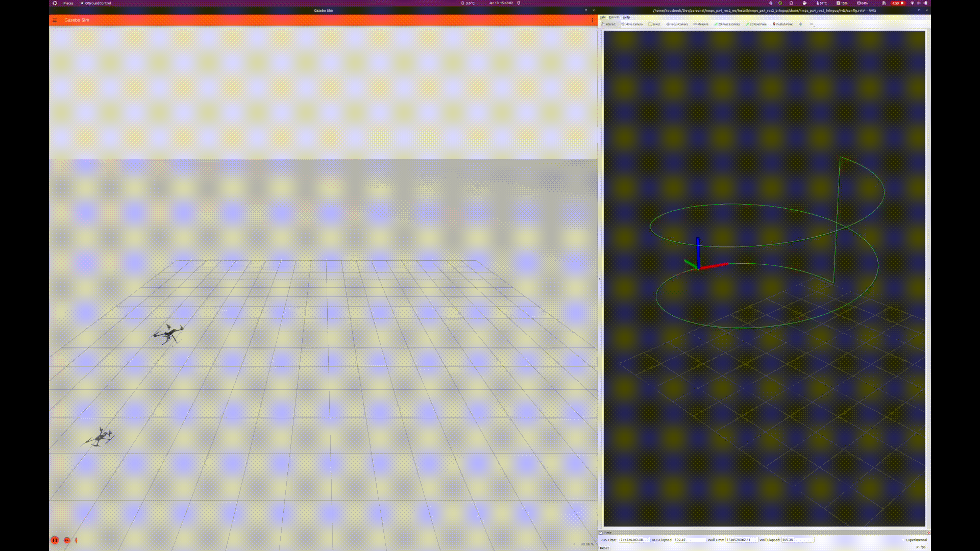Select the 2D Pose Estimate tool

pyautogui.click(x=727, y=24)
